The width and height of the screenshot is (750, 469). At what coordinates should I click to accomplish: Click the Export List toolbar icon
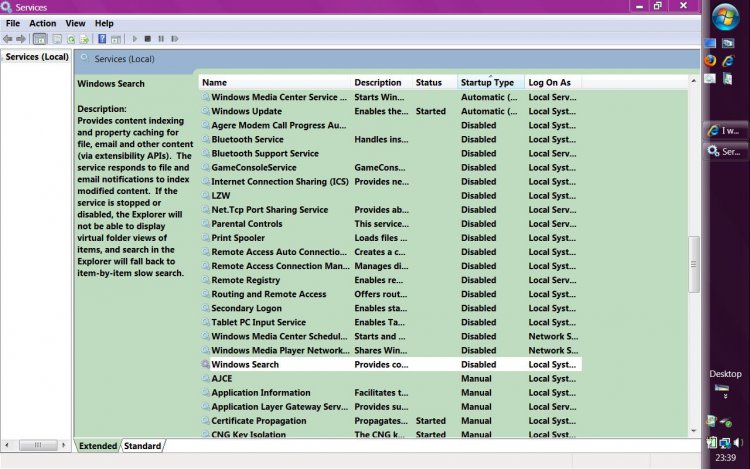click(85, 39)
